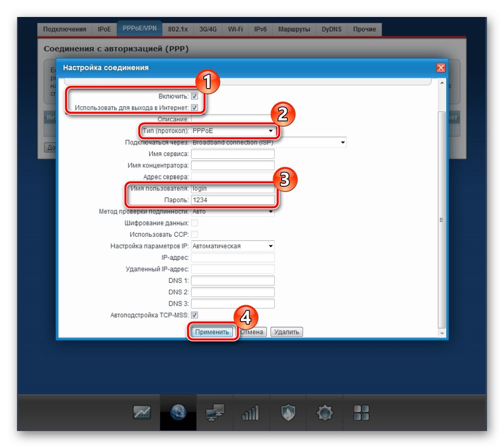
Task: Switch to the Маршруты tab
Action: click(294, 29)
